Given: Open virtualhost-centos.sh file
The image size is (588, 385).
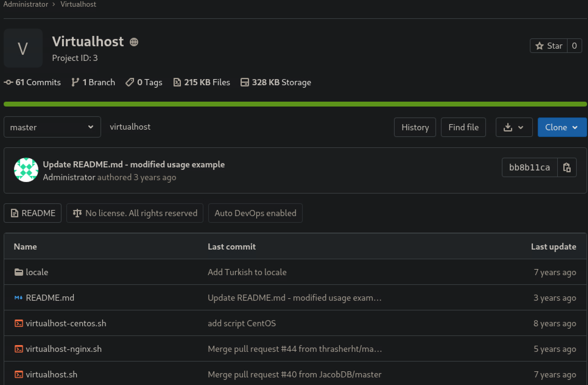Looking at the screenshot, I should click(66, 323).
